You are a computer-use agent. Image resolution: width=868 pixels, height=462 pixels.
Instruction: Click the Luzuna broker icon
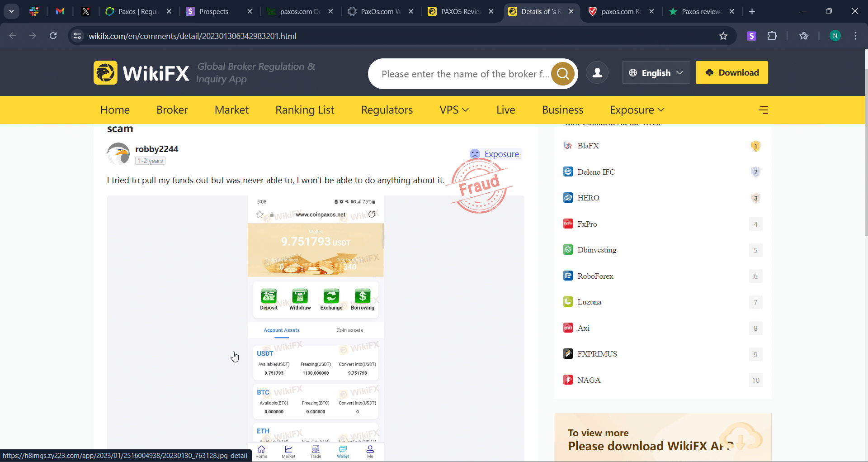pos(568,302)
